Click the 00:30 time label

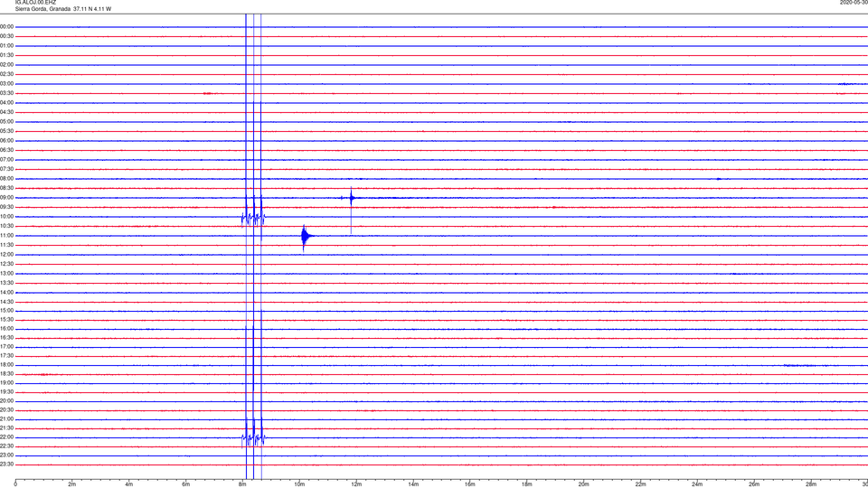[x=7, y=36]
